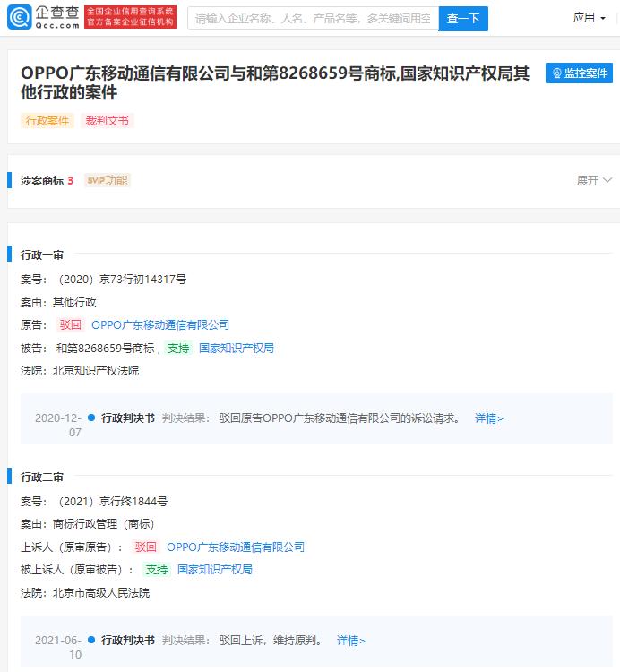This screenshot has width=620, height=672.
Task: Click the page title about 第8268659号商标
Action: point(275,82)
